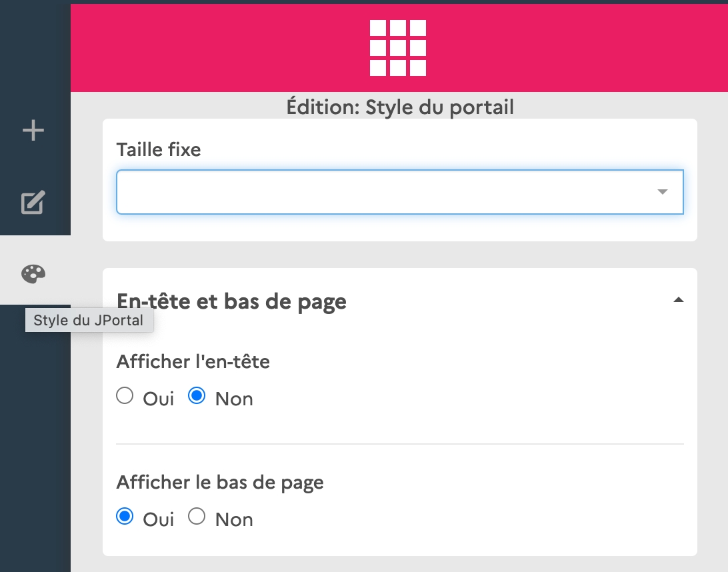Click the Taille fixe dropdown arrow
This screenshot has height=572, width=728.
pos(662,192)
